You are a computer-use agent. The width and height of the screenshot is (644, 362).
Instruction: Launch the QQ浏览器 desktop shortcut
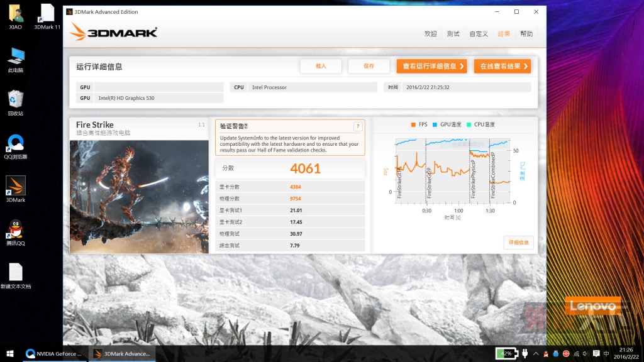click(16, 146)
